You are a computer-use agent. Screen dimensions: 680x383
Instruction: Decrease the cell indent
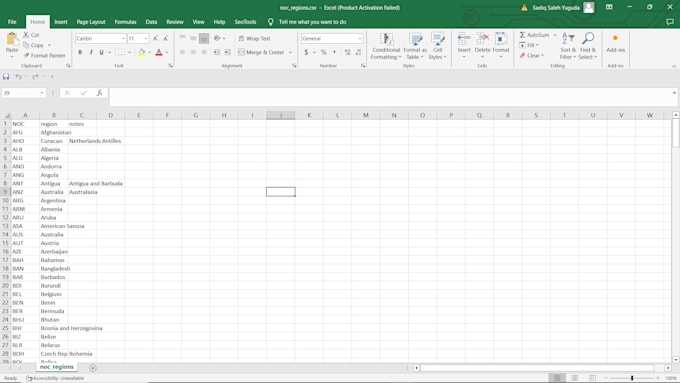coord(216,52)
